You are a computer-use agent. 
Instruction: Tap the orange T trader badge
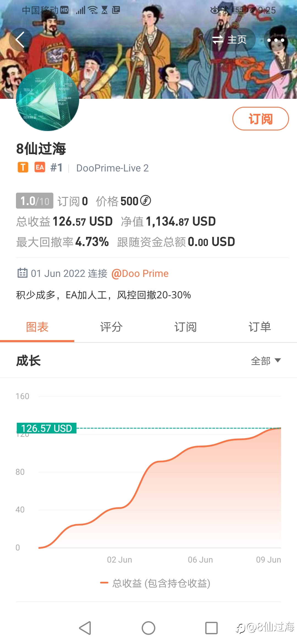point(23,167)
